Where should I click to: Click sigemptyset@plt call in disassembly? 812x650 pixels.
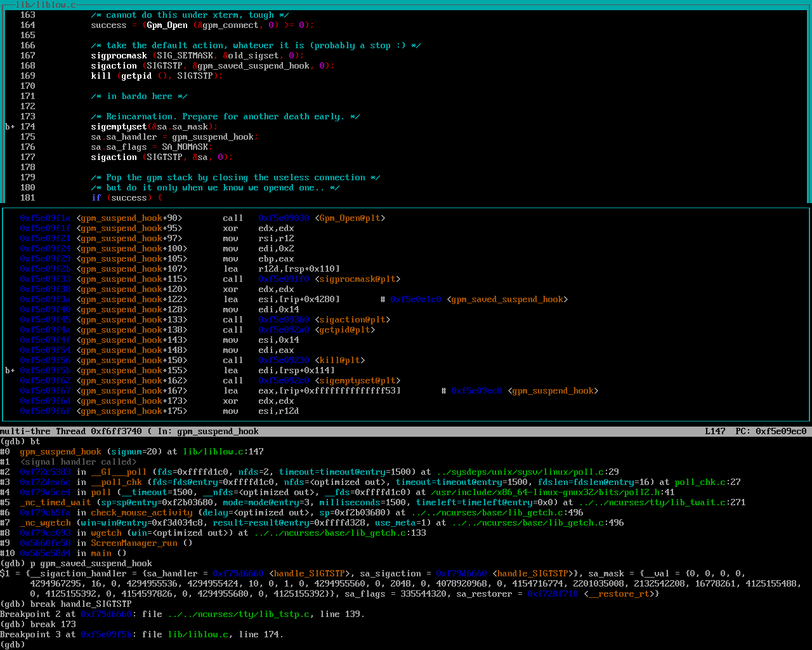click(x=360, y=381)
